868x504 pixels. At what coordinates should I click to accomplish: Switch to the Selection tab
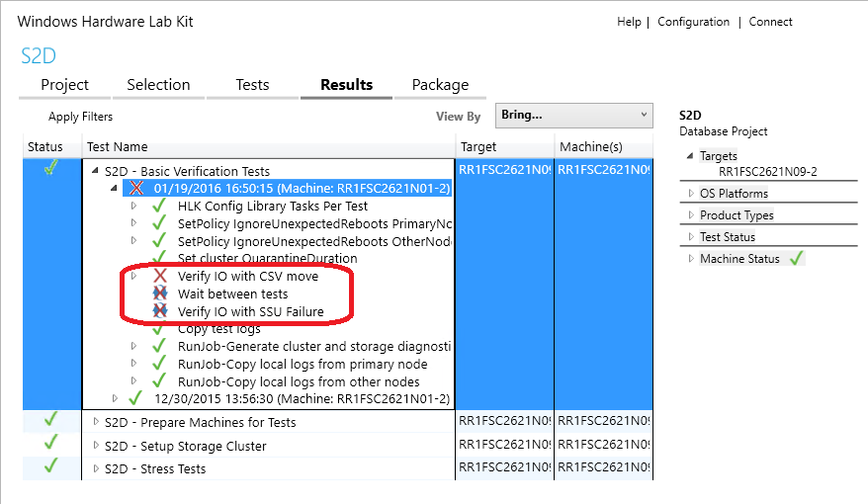point(158,85)
